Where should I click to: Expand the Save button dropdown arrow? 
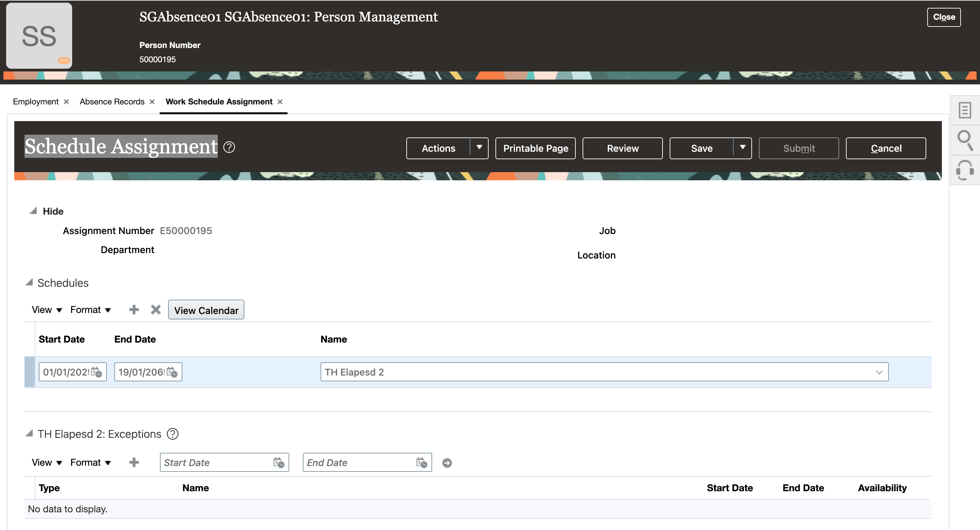click(742, 148)
